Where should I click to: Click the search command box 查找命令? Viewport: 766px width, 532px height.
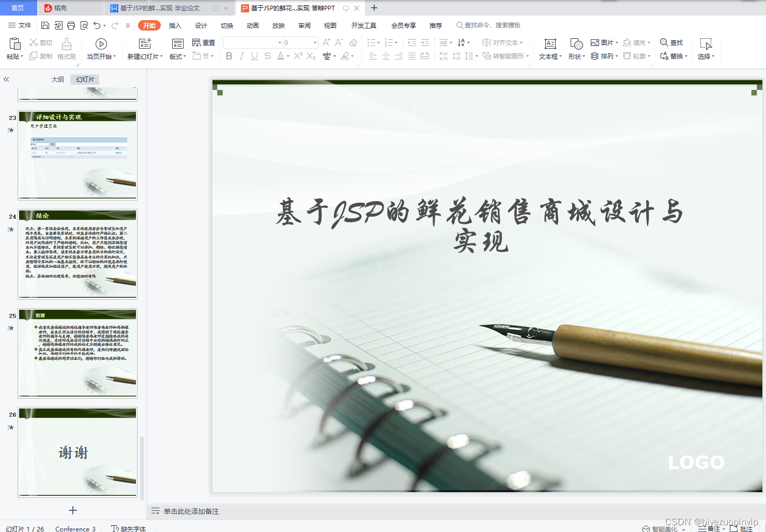[488, 25]
